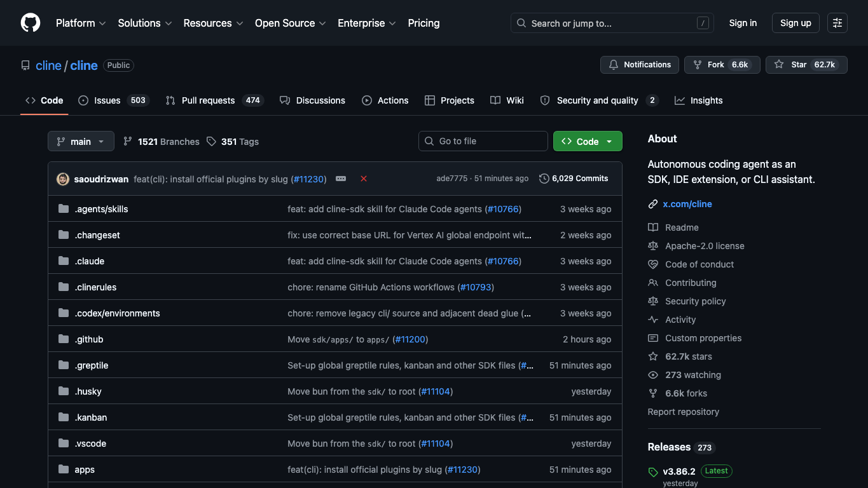Switch to the Discussions tab

coord(312,100)
